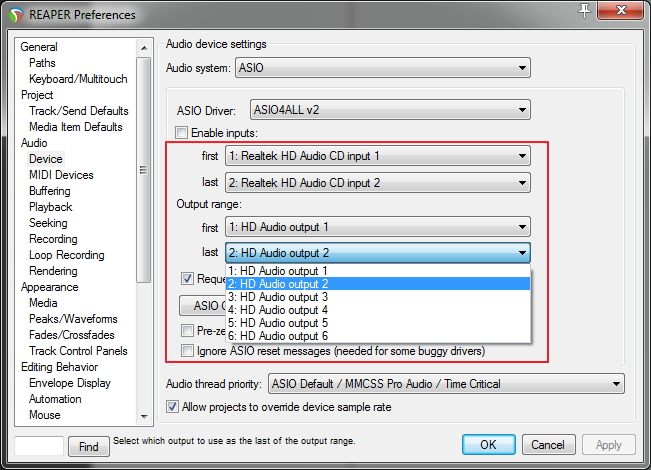Click the pin icon in title bar
The height and width of the screenshot is (470, 651).
click(583, 10)
